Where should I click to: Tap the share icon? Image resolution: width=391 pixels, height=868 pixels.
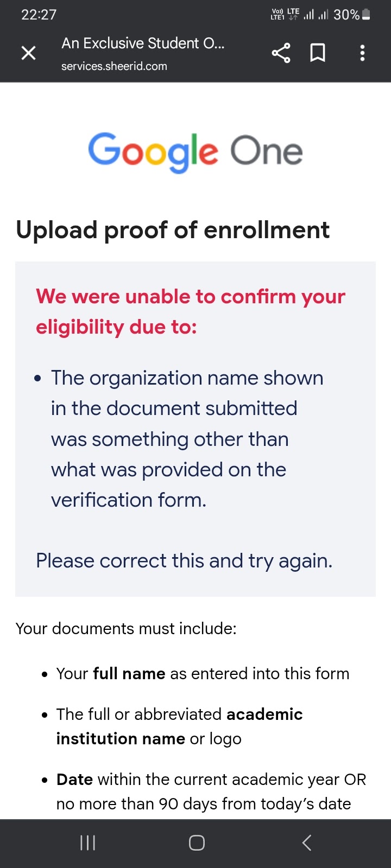point(281,53)
